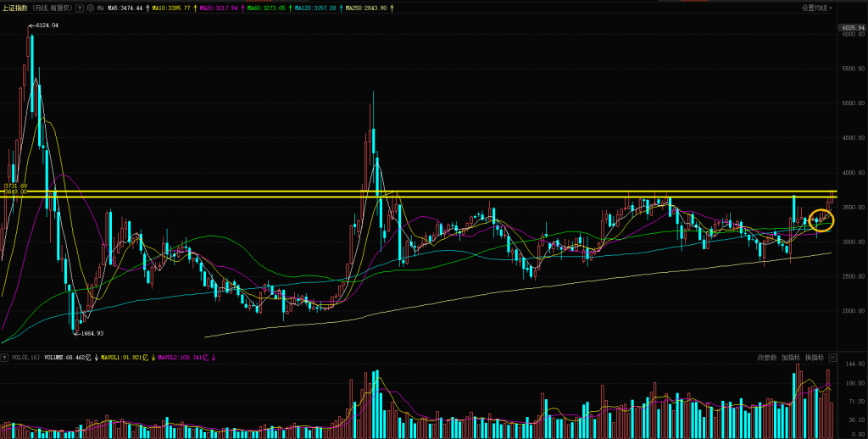Click the 144.00 volume axis label
This screenshot has height=439, width=868.
856,364
